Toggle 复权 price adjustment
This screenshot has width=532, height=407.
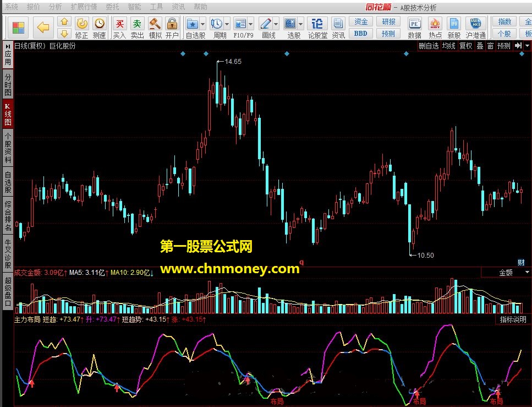465,46
